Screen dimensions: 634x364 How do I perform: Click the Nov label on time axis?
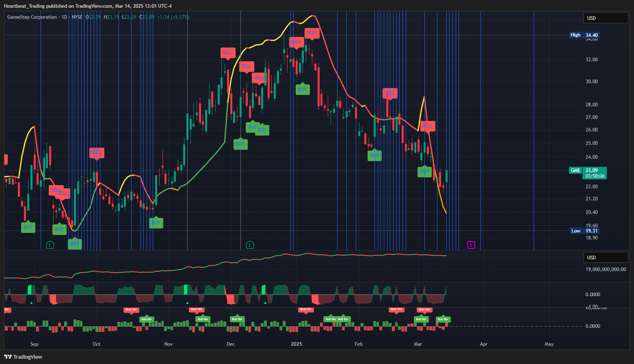point(169,344)
